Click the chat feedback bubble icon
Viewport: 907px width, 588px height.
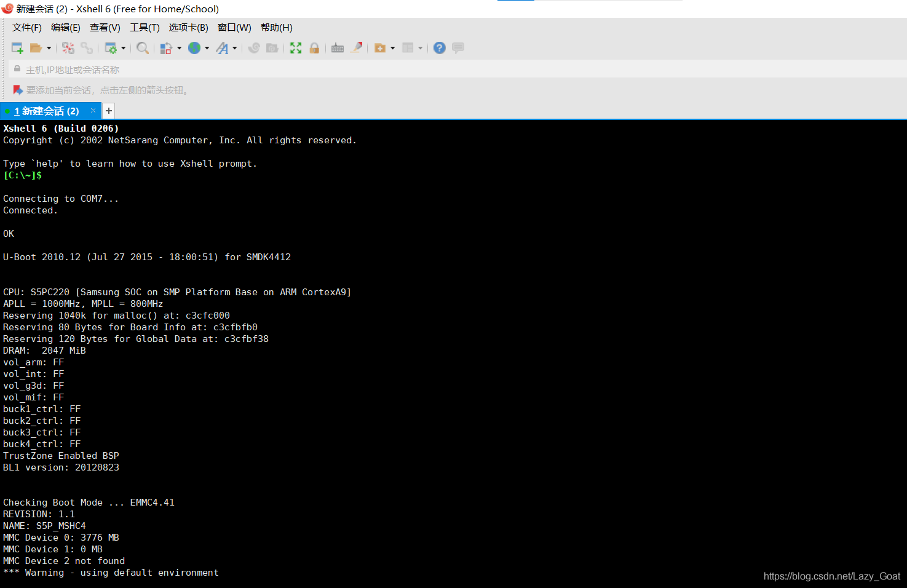458,48
